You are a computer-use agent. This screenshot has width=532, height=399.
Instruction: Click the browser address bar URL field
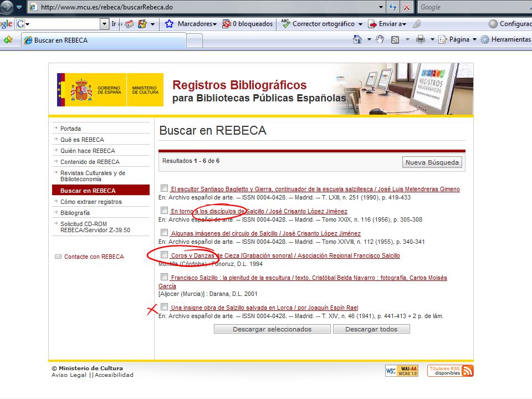(x=207, y=7)
